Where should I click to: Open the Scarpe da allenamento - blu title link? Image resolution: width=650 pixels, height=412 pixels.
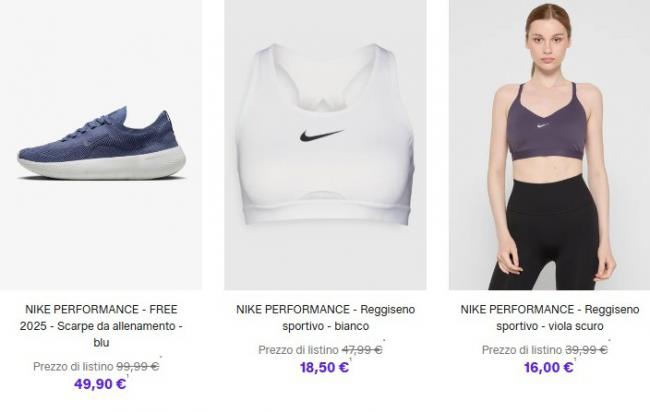coord(100,326)
